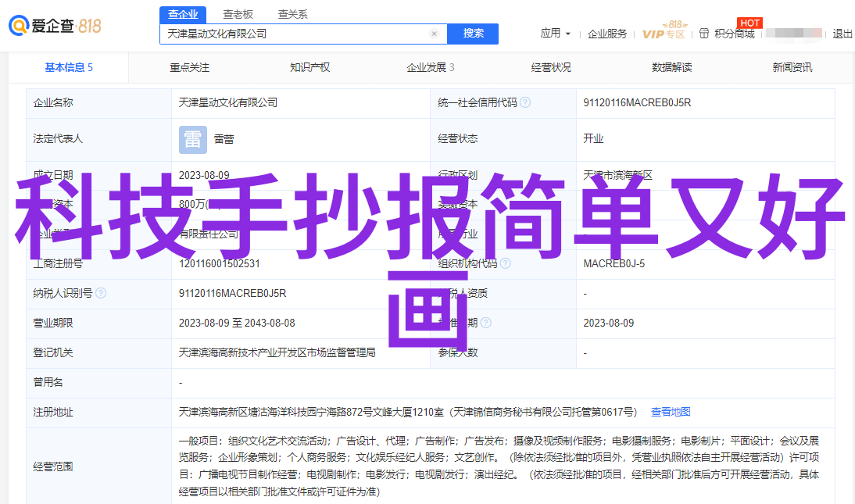Screen dimensions: 855x504
Task: Click the 经营状态 label
Action: [457, 138]
